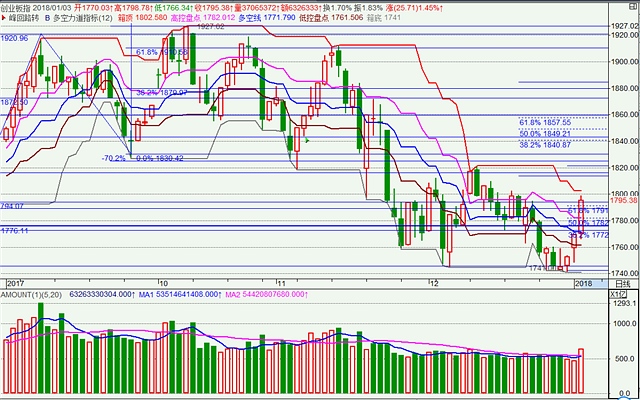This screenshot has height=400, width=640.
Task: Click the 50.0% 1849.21 Fibonacci level label
Action: tap(544, 133)
